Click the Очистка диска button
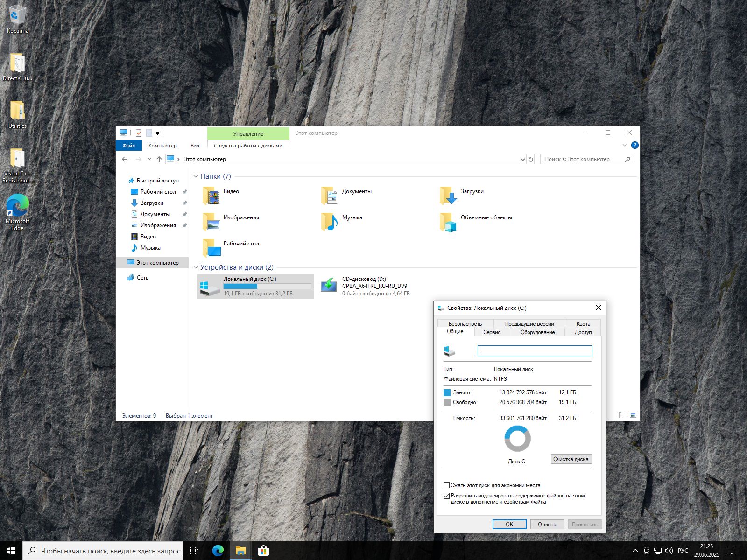The height and width of the screenshot is (560, 747). (x=571, y=459)
